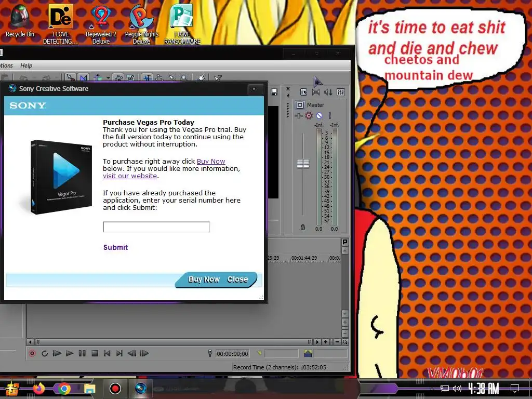
Task: Select the Peggle Nights Deluxe desktop icon
Action: 141,24
